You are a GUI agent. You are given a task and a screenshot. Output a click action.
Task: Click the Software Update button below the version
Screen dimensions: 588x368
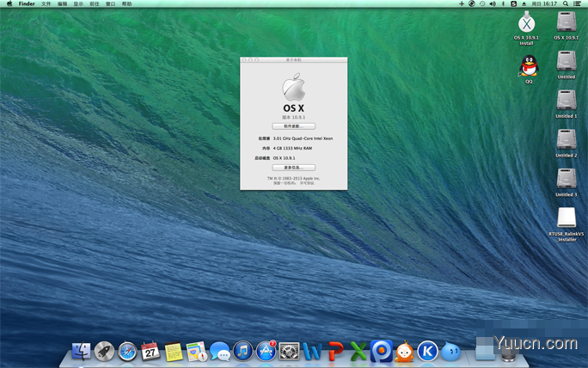(x=294, y=126)
